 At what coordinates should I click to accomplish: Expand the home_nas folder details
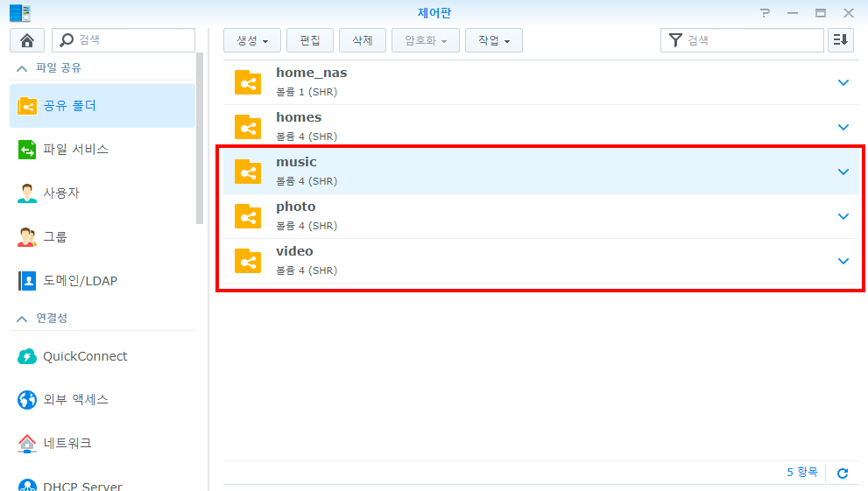tap(843, 83)
